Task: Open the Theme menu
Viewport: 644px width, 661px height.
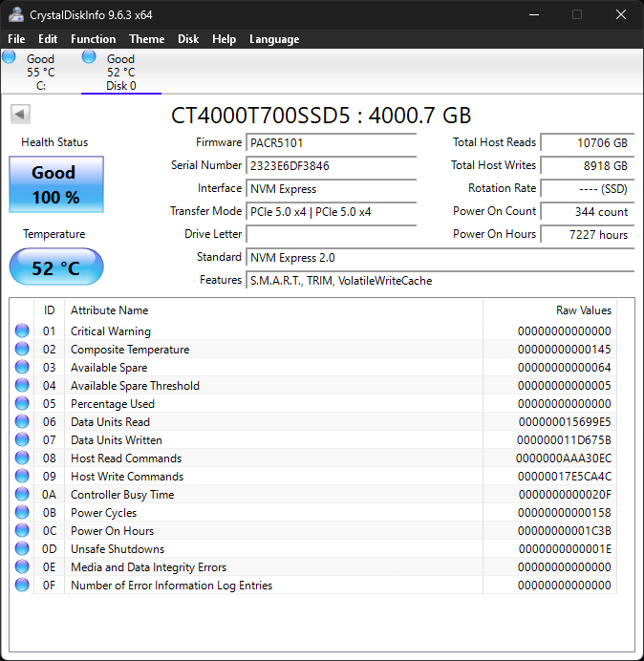Action: tap(147, 39)
